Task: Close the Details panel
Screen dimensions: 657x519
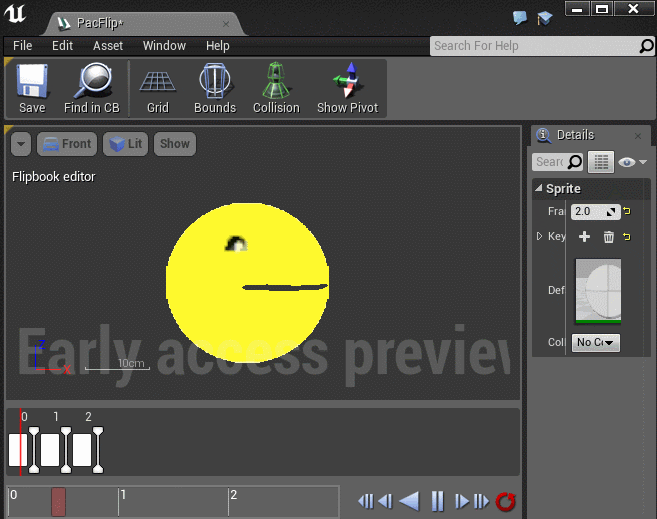Action: (x=638, y=136)
